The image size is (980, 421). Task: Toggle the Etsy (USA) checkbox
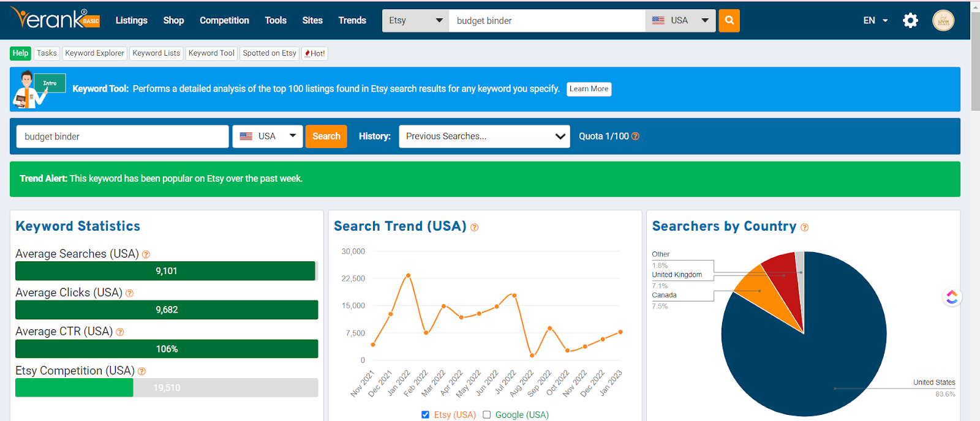(425, 415)
